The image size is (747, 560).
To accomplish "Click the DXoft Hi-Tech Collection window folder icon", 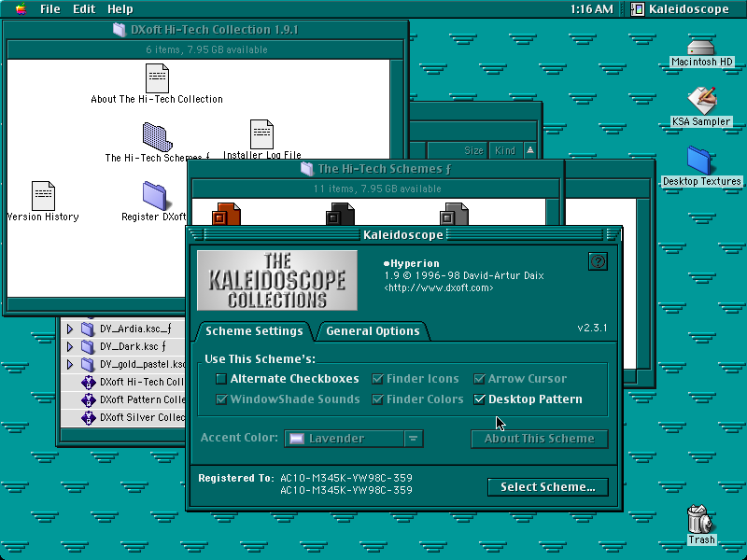I will pyautogui.click(x=120, y=30).
